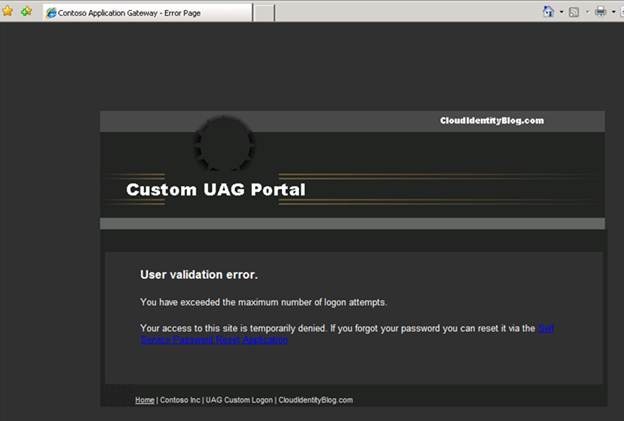Click the Home toolbar icon
The height and width of the screenshot is (421, 624).
(549, 11)
